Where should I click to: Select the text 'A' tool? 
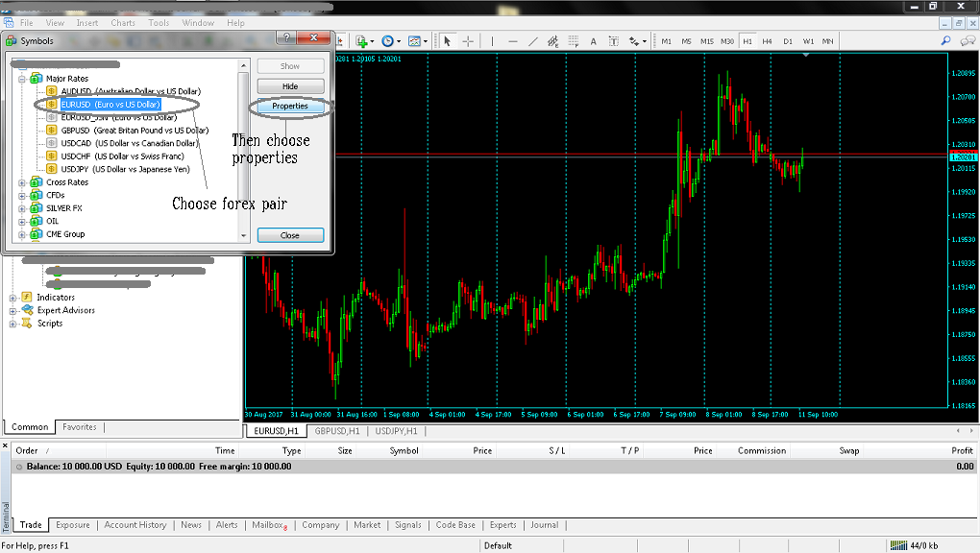click(593, 41)
